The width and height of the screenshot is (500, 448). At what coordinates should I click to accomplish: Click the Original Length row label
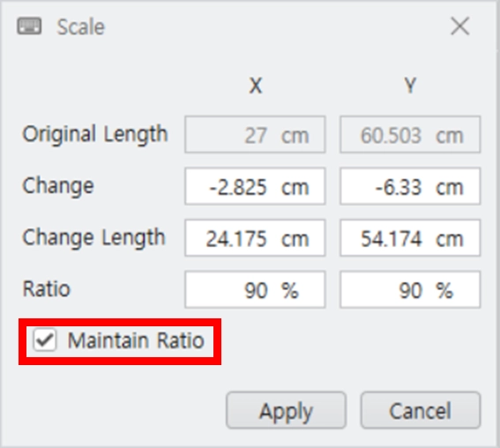coord(95,134)
